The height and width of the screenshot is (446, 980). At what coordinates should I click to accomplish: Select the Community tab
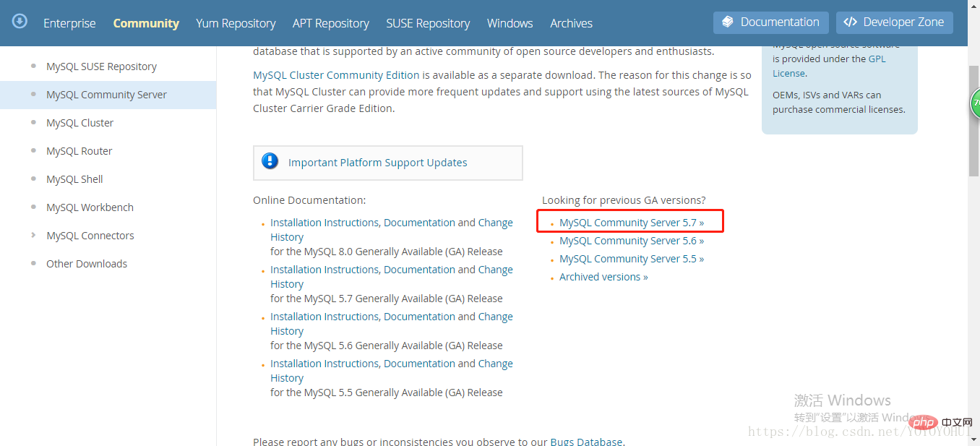(146, 23)
